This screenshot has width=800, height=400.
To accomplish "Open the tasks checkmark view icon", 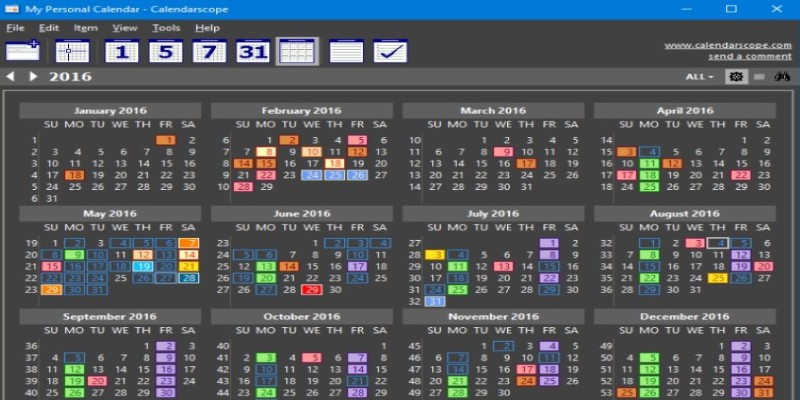I will click(x=390, y=51).
